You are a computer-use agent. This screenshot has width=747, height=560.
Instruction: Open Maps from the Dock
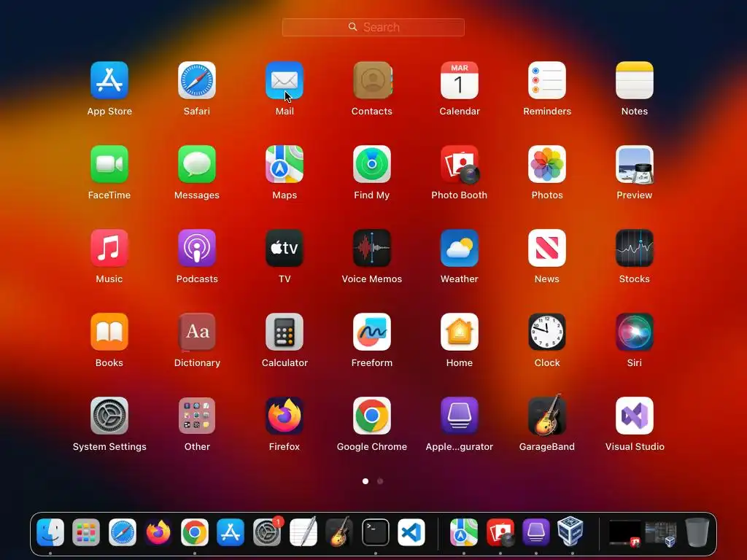[463, 532]
